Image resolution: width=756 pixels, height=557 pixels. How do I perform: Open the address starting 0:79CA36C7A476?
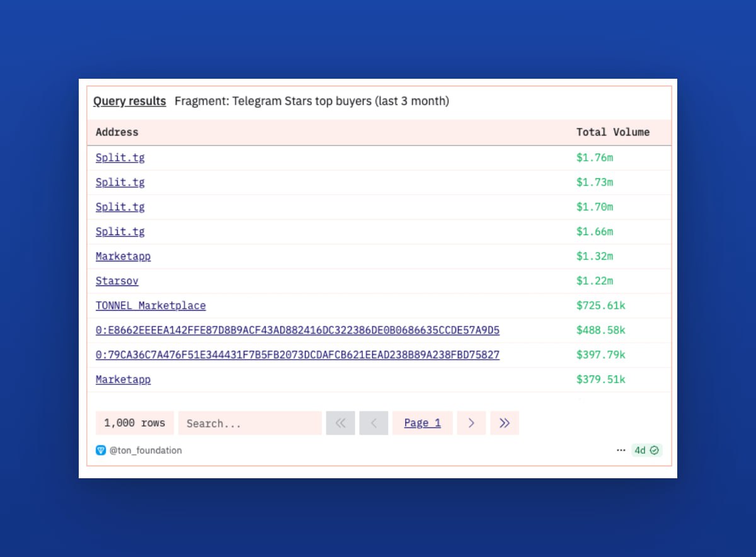(x=297, y=355)
